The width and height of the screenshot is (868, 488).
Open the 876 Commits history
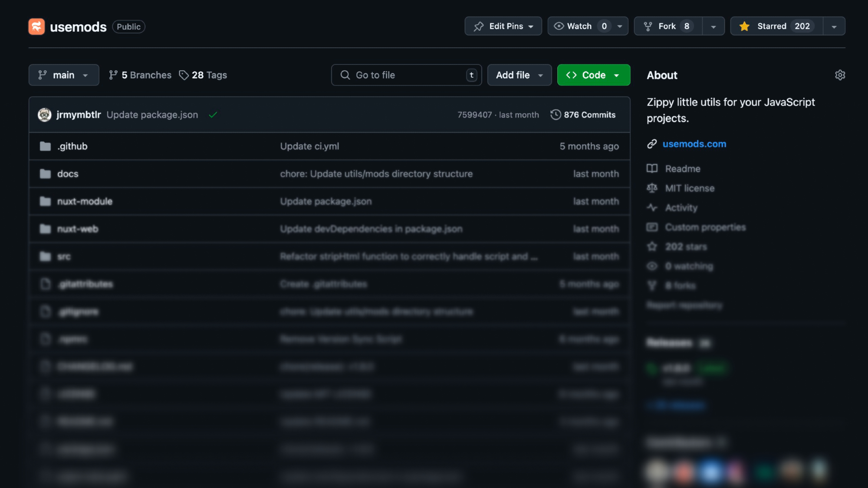[x=583, y=115]
